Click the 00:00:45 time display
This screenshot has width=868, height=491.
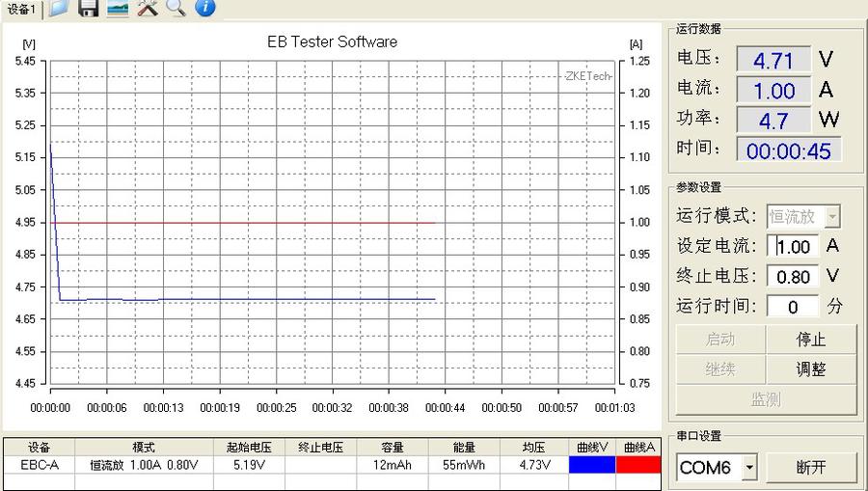(789, 150)
